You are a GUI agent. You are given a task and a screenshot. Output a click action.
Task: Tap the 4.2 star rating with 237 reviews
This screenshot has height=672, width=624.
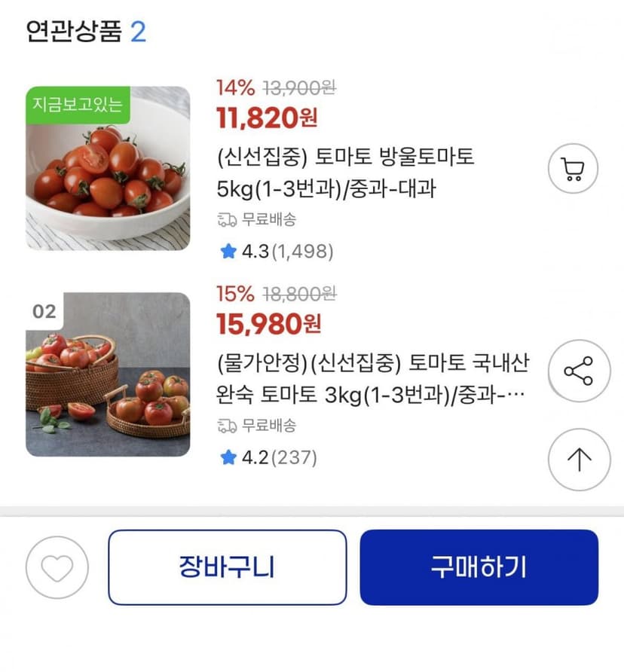click(268, 457)
